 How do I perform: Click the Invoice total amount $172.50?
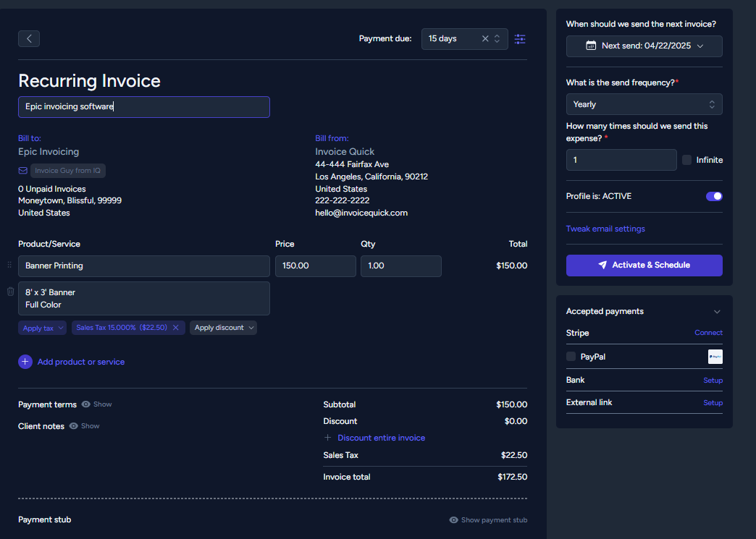click(513, 477)
